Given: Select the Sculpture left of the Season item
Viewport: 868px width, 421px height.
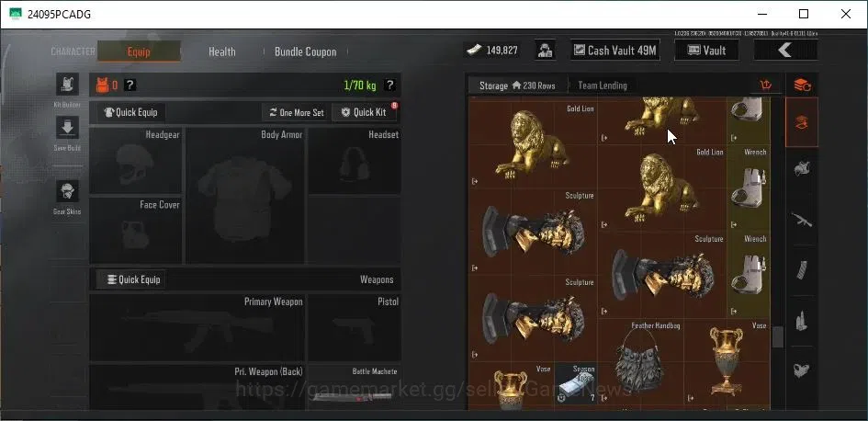Looking at the screenshot, I should 533,319.
